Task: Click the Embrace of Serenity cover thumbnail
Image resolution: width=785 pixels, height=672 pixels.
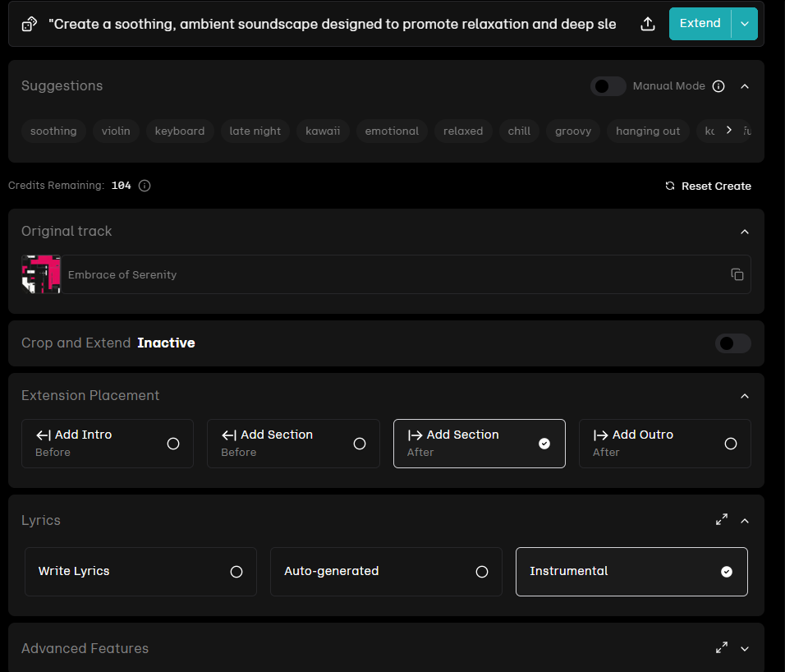Action: [41, 274]
